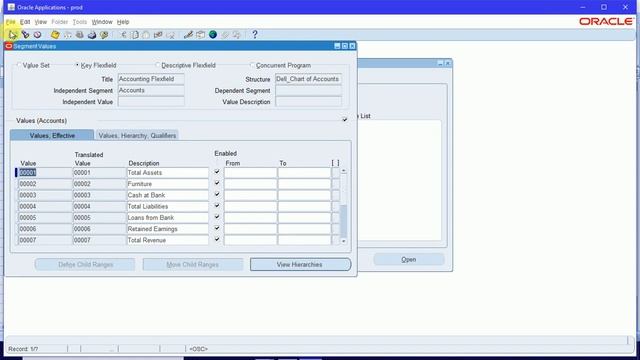Click the values list scroll down arrow
The image size is (640, 360).
pos(344,242)
